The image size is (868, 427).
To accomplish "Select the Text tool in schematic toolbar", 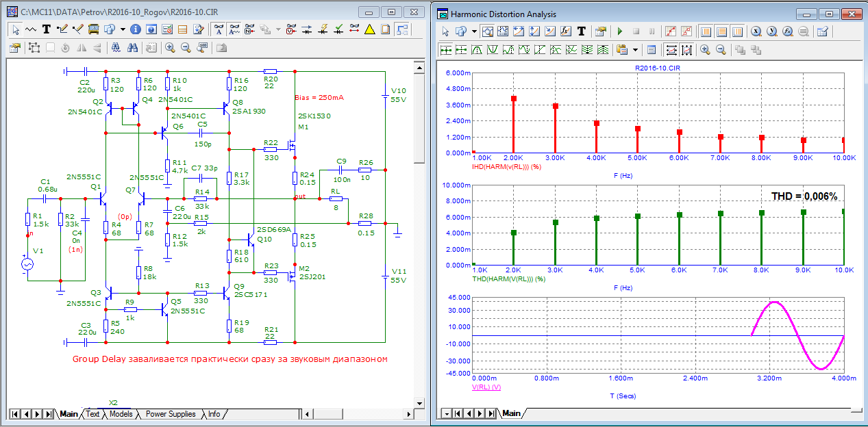I will point(47,29).
